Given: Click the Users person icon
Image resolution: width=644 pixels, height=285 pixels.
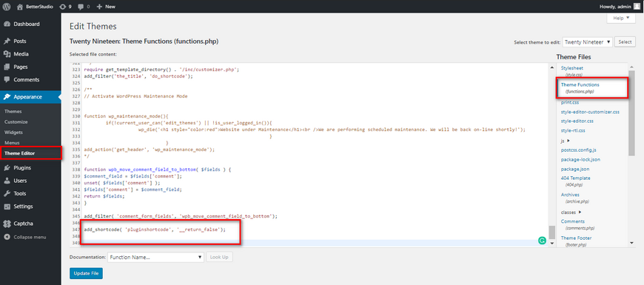Looking at the screenshot, I should point(7,181).
